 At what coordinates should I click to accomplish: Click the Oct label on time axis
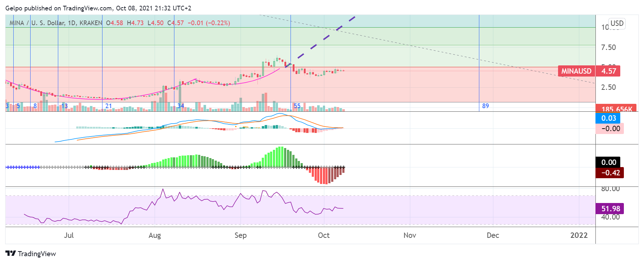[x=324, y=235]
